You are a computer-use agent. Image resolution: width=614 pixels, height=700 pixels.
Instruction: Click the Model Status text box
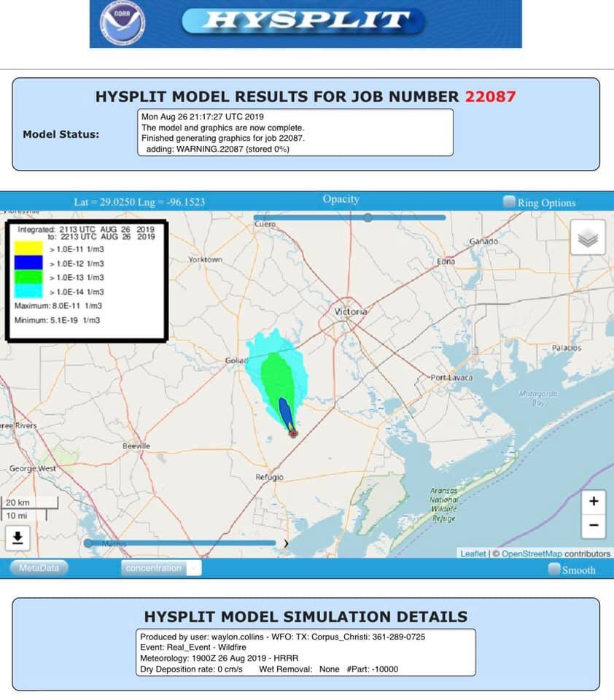(x=295, y=132)
